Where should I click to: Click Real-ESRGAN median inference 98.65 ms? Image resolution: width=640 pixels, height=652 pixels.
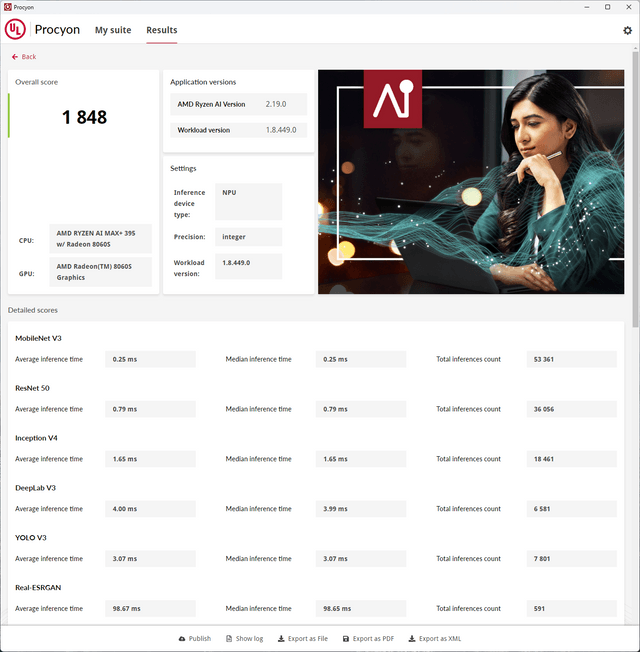click(x=361, y=609)
